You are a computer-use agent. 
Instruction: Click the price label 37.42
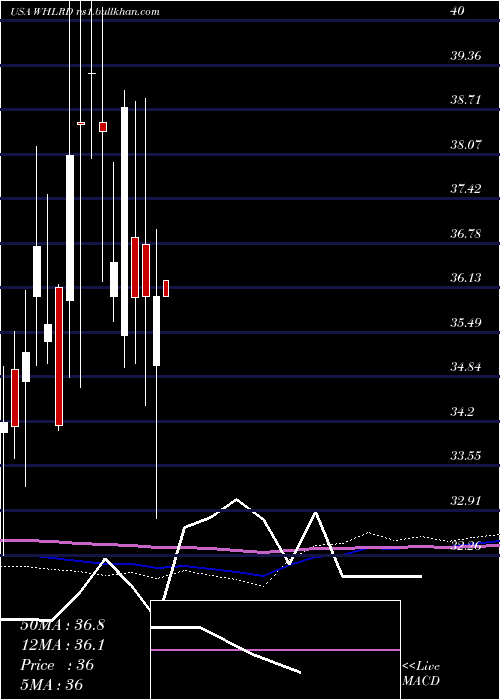coord(466,188)
